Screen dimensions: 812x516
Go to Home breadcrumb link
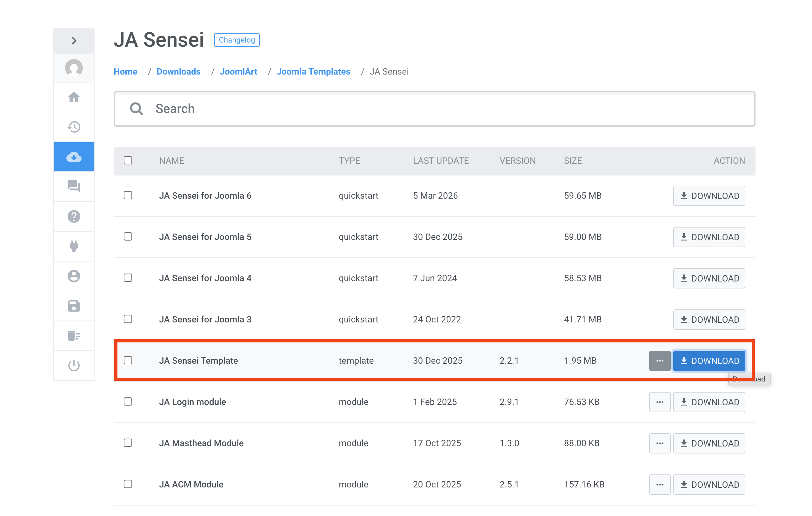point(125,71)
